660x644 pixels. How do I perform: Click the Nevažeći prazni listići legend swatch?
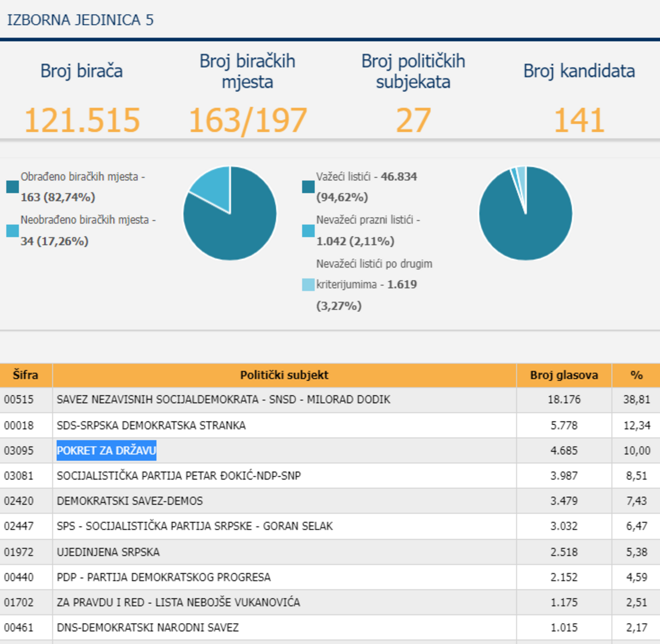tap(308, 230)
